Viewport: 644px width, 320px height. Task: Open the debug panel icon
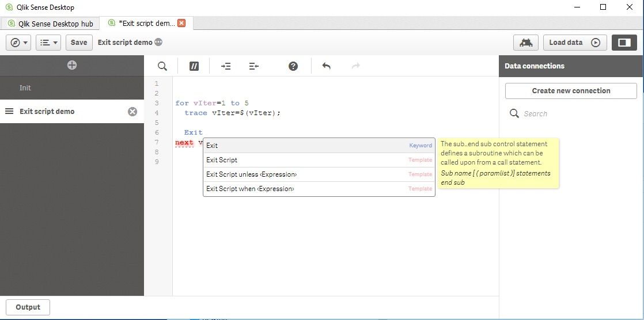click(526, 42)
